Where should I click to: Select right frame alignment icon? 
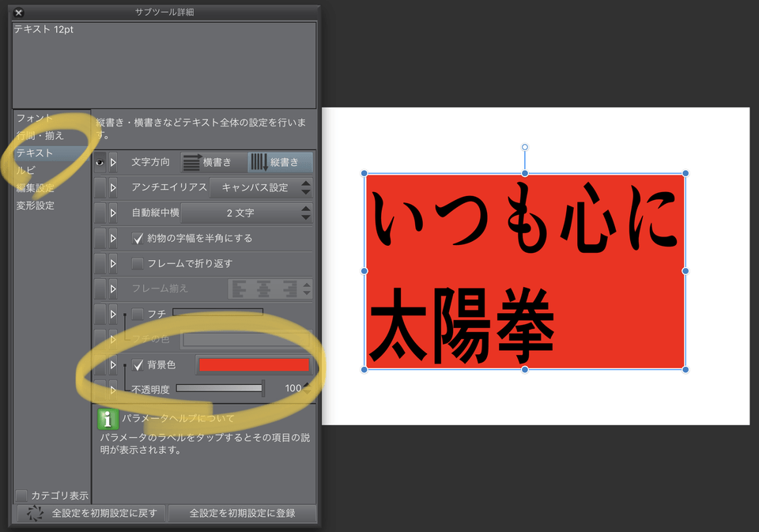coord(289,289)
